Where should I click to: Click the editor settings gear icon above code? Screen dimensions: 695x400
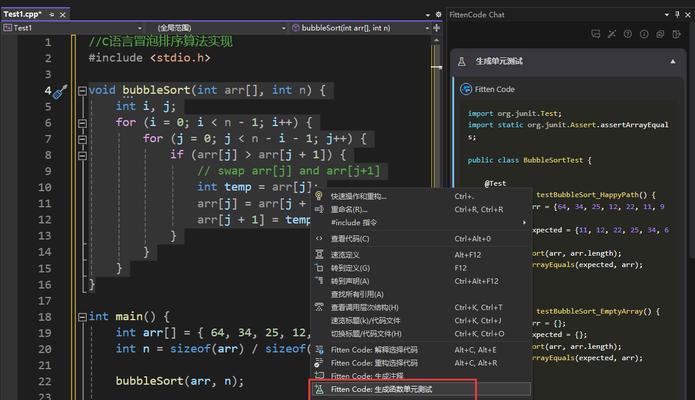tap(438, 15)
